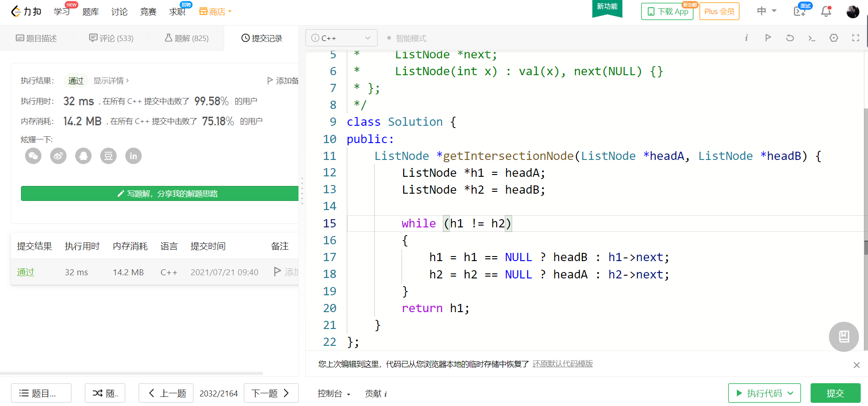Click panel divider drag handle

pyautogui.click(x=302, y=190)
